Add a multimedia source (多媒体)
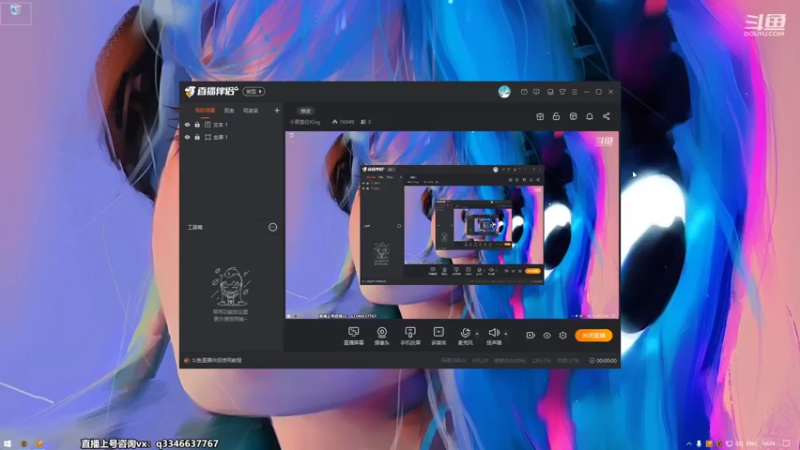The width and height of the screenshot is (800, 450). pyautogui.click(x=438, y=336)
